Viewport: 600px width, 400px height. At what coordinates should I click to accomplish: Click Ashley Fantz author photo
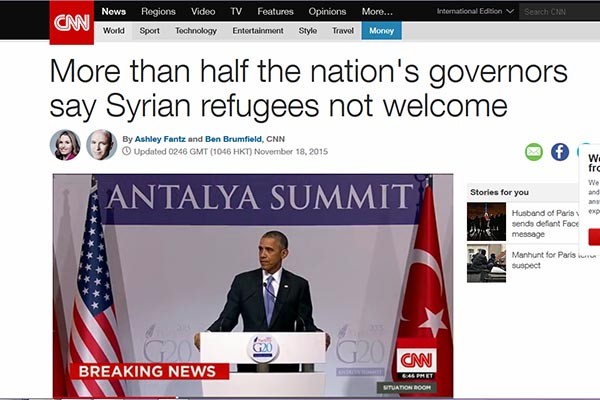65,145
